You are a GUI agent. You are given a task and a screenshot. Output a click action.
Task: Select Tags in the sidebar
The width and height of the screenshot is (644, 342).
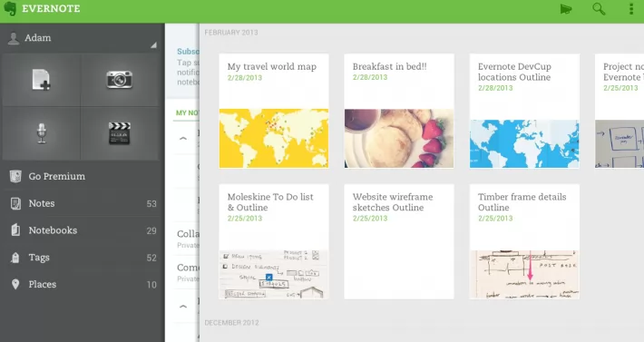tap(83, 258)
